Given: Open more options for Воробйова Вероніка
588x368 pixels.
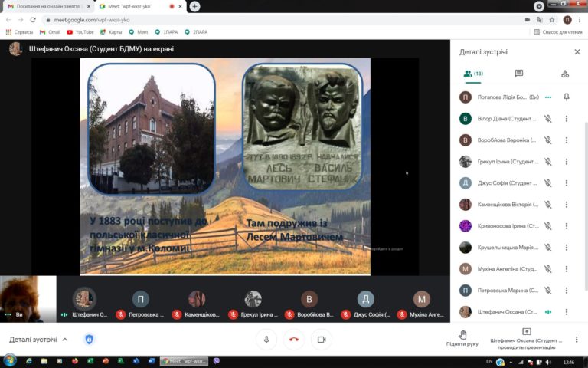Looking at the screenshot, I should click(x=567, y=140).
